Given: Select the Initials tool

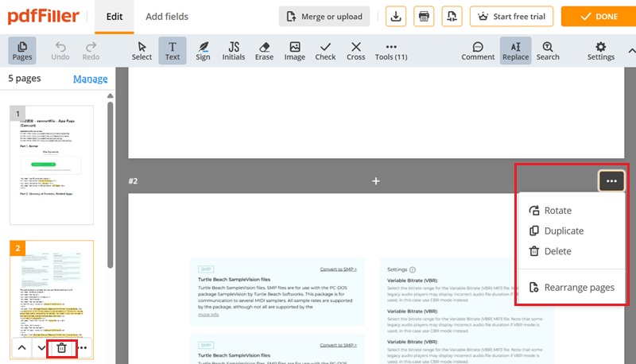Looking at the screenshot, I should pyautogui.click(x=234, y=51).
